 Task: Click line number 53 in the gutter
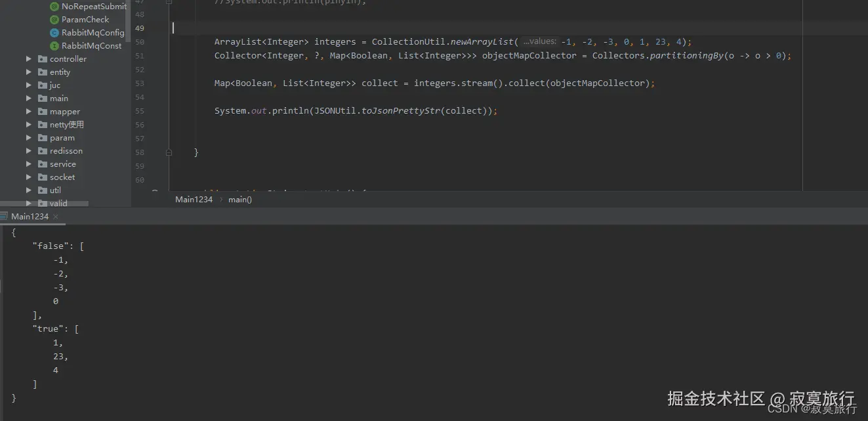140,83
